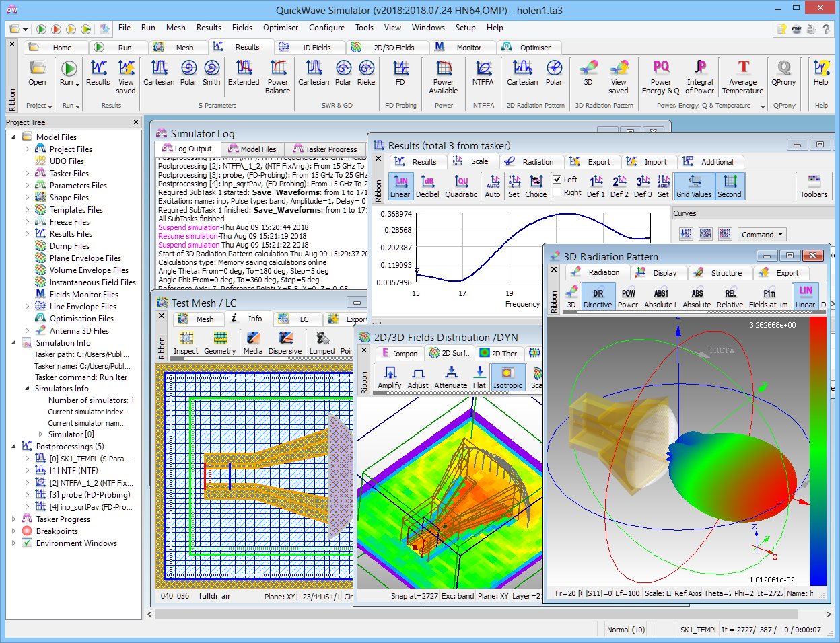Click the radiation pattern color scale bar
This screenshot has width=840, height=643.
click(x=818, y=451)
